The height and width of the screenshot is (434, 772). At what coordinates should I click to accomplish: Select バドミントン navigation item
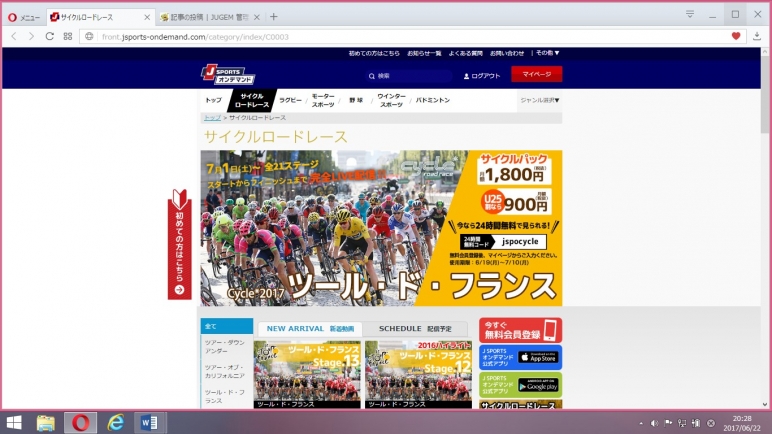[432, 100]
